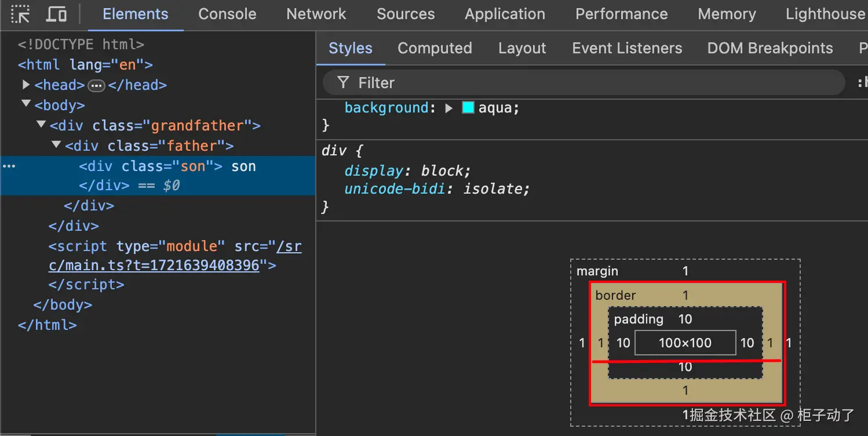Collapse the father div node
Image resolution: width=868 pixels, height=436 pixels.
pos(57,144)
